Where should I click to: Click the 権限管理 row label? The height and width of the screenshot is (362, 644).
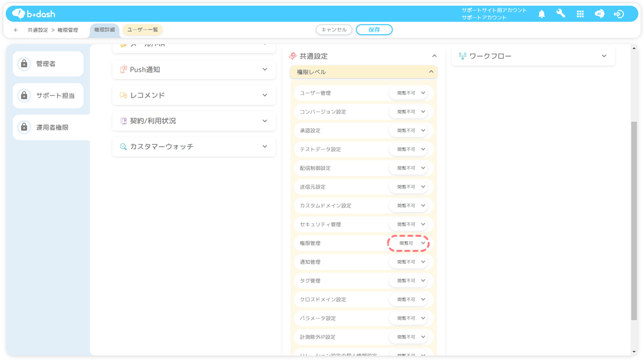point(310,243)
